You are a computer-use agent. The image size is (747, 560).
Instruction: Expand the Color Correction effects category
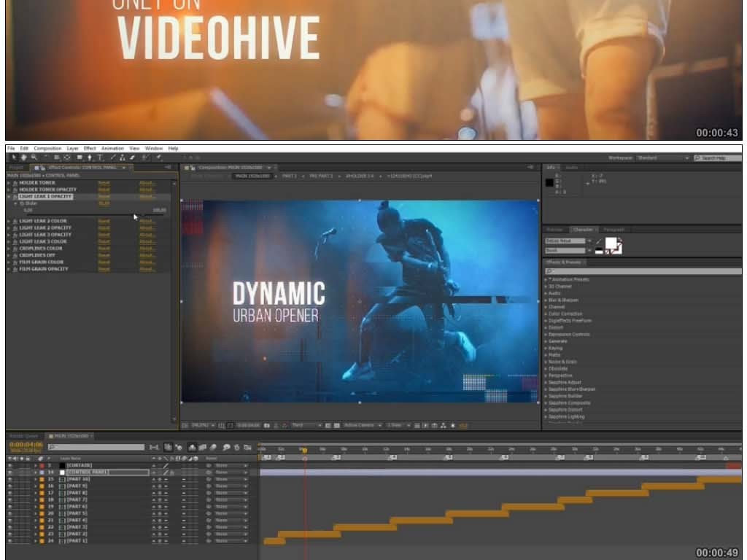pyautogui.click(x=546, y=314)
